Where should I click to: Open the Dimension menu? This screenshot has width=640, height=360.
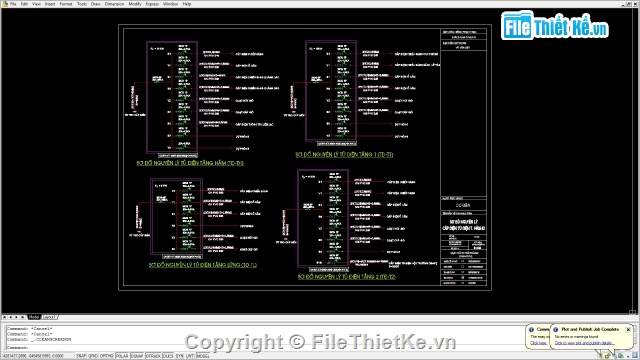[114, 4]
